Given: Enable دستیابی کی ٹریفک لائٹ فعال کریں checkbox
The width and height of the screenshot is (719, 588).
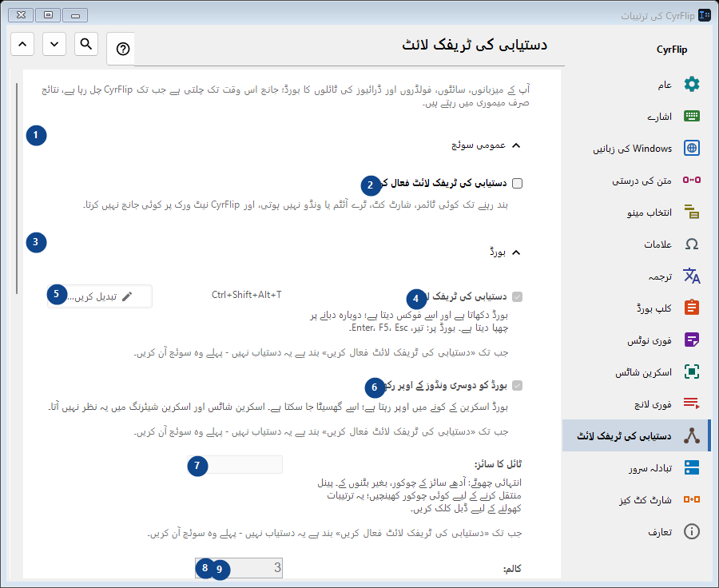Looking at the screenshot, I should [517, 183].
